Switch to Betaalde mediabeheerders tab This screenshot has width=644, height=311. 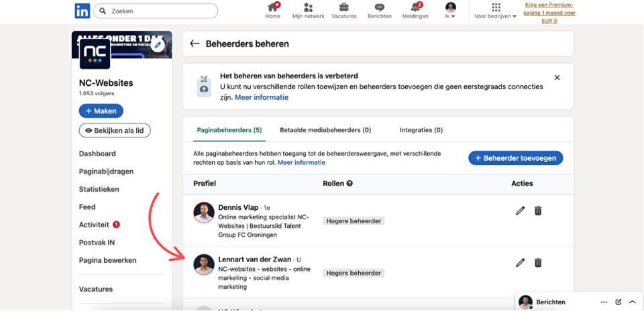coord(325,130)
